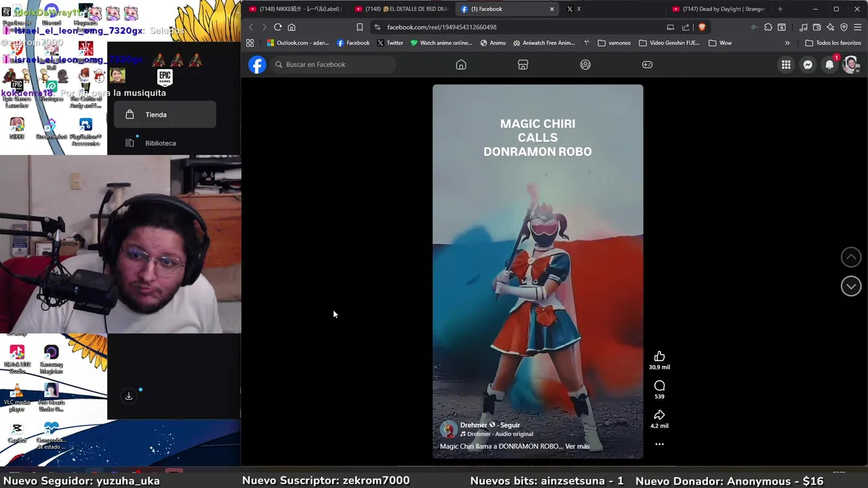Click the Drehmer author name

pos(473,425)
